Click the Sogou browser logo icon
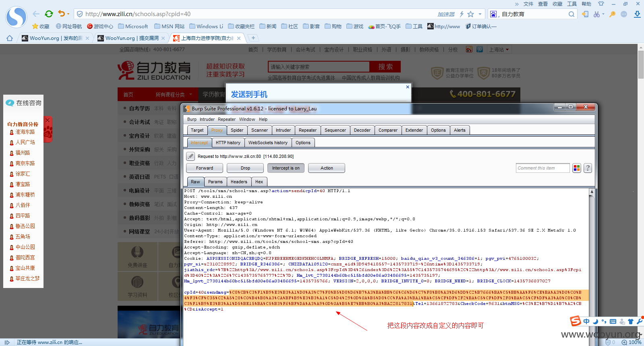Screen dimensions: 644x346 coord(16,17)
